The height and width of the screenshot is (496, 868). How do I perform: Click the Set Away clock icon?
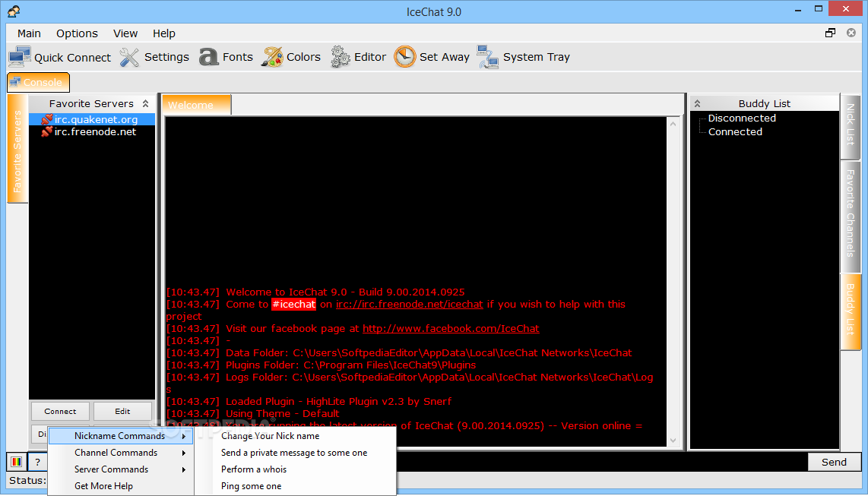point(404,56)
